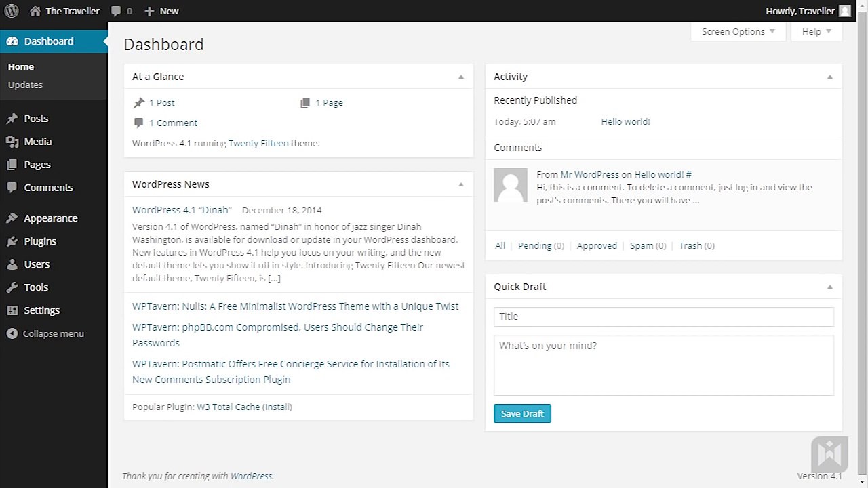Collapse the Activity widget
The height and width of the screenshot is (488, 868).
[830, 77]
